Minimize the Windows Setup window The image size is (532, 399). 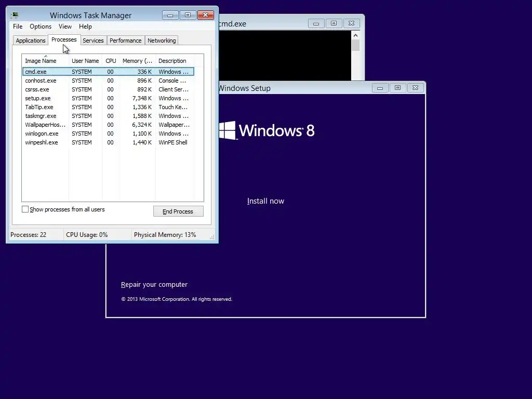point(380,88)
